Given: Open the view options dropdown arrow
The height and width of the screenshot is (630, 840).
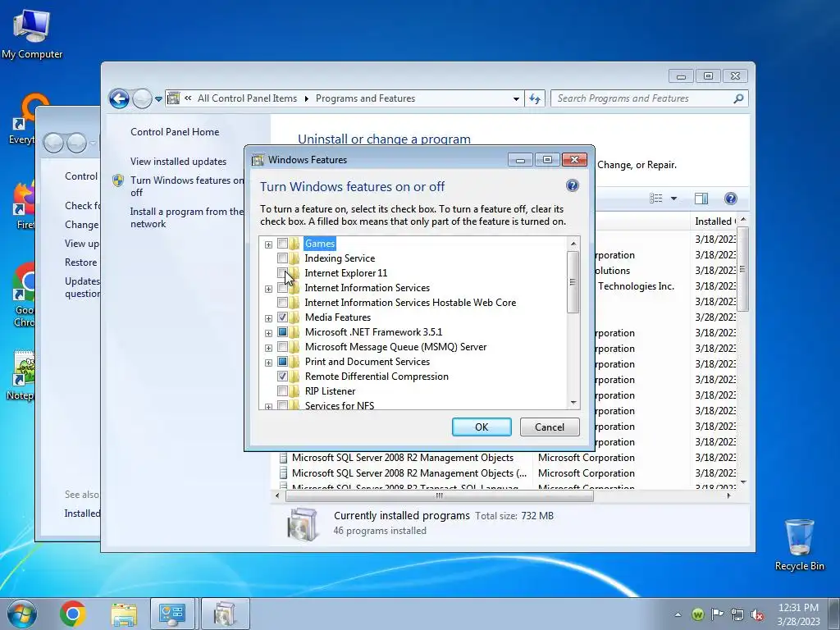Looking at the screenshot, I should (x=674, y=199).
